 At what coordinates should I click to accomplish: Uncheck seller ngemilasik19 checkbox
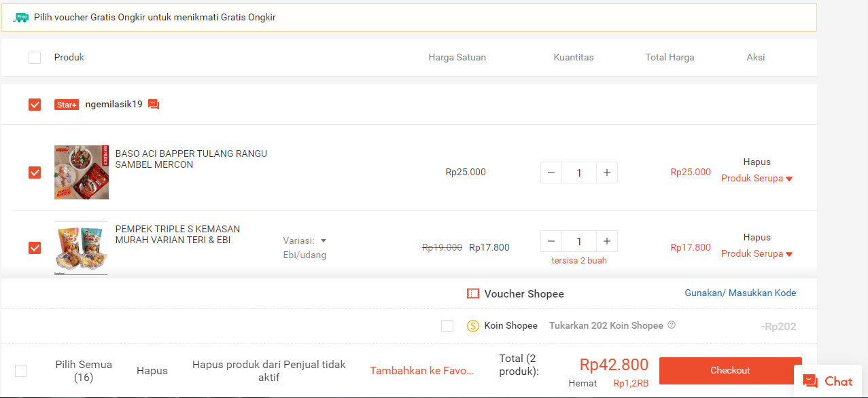pyautogui.click(x=35, y=105)
